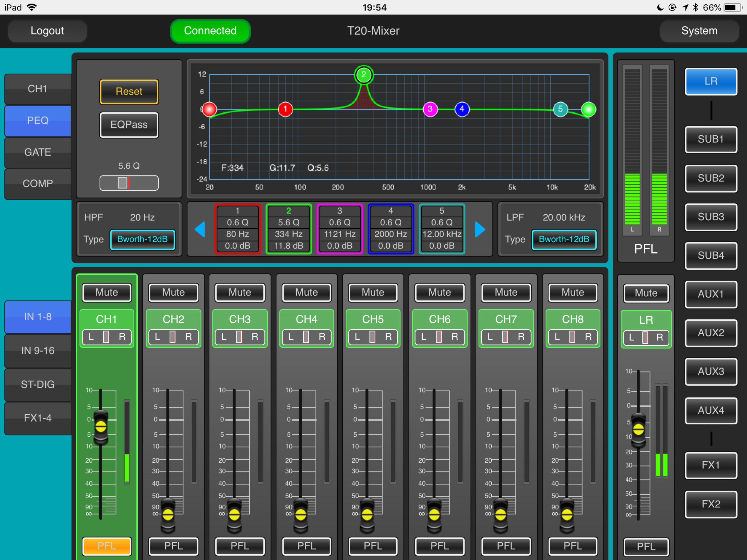The image size is (747, 560).
Task: Select the AUX1 bus
Action: click(711, 294)
